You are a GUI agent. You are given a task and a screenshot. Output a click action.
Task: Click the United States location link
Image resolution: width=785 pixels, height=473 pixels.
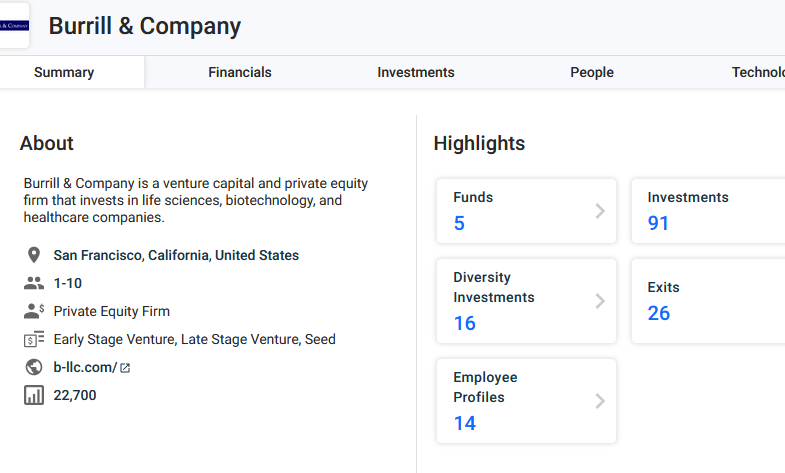point(257,255)
